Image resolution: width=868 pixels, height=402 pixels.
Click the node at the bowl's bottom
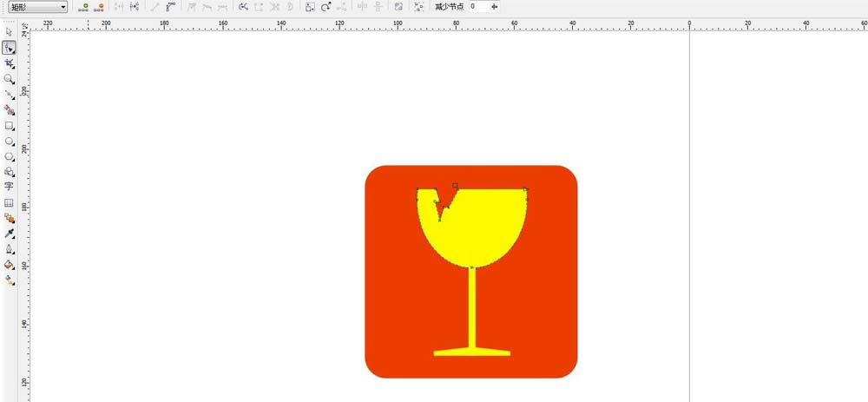[x=472, y=267]
